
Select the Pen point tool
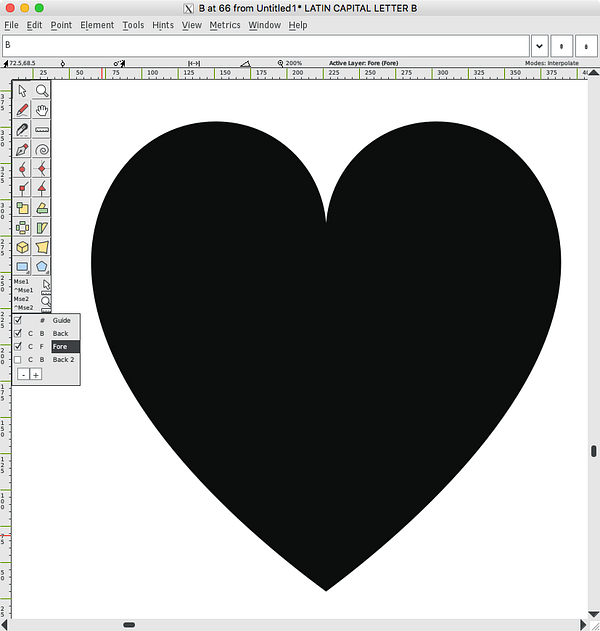point(22,149)
